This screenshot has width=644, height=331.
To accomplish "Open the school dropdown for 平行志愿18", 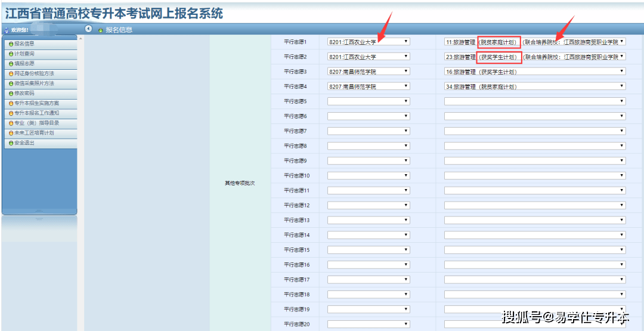I will 369,295.
